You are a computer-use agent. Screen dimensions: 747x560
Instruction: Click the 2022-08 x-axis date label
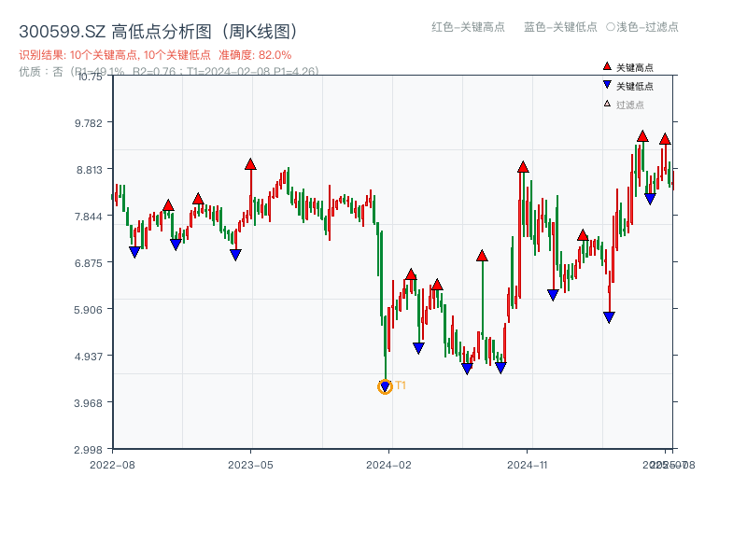112,464
